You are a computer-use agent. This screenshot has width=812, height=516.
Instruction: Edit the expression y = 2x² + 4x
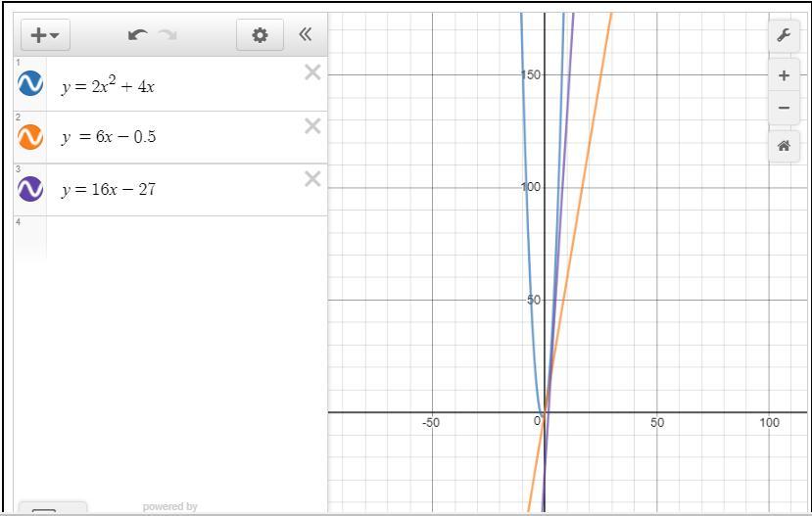tap(108, 85)
